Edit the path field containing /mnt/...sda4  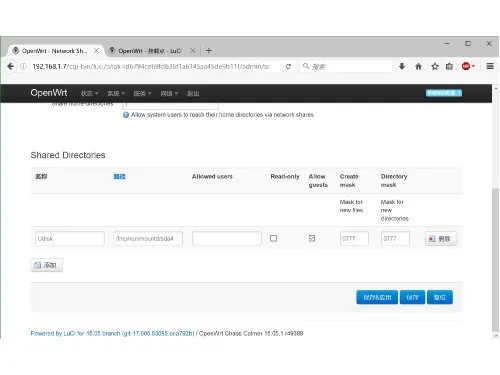(x=148, y=238)
